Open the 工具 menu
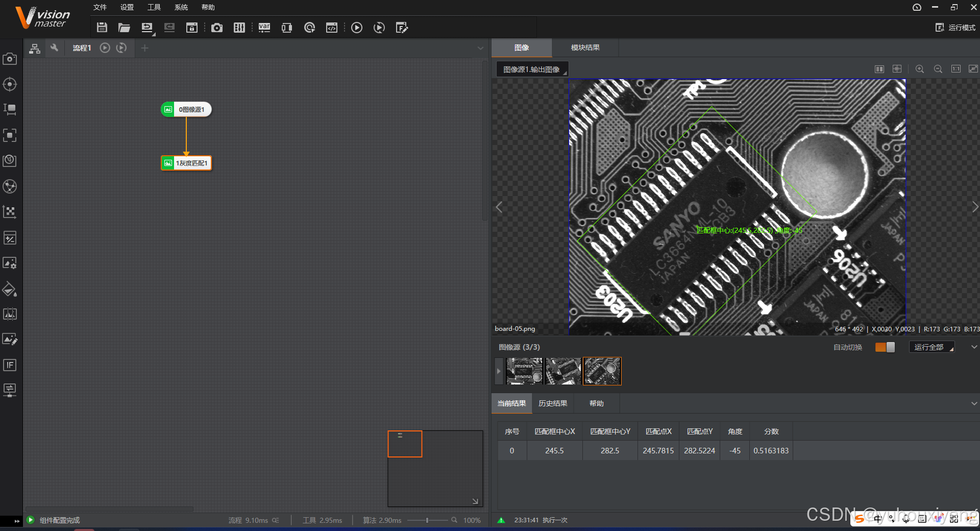 click(x=154, y=7)
